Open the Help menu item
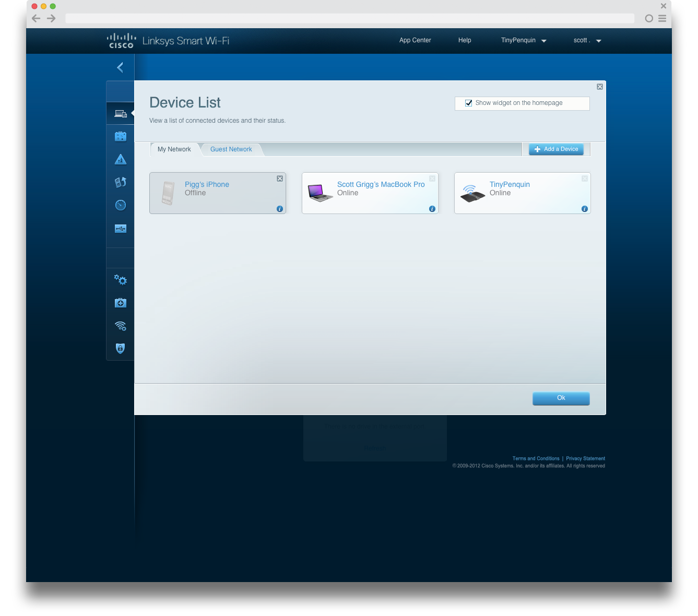 tap(465, 40)
